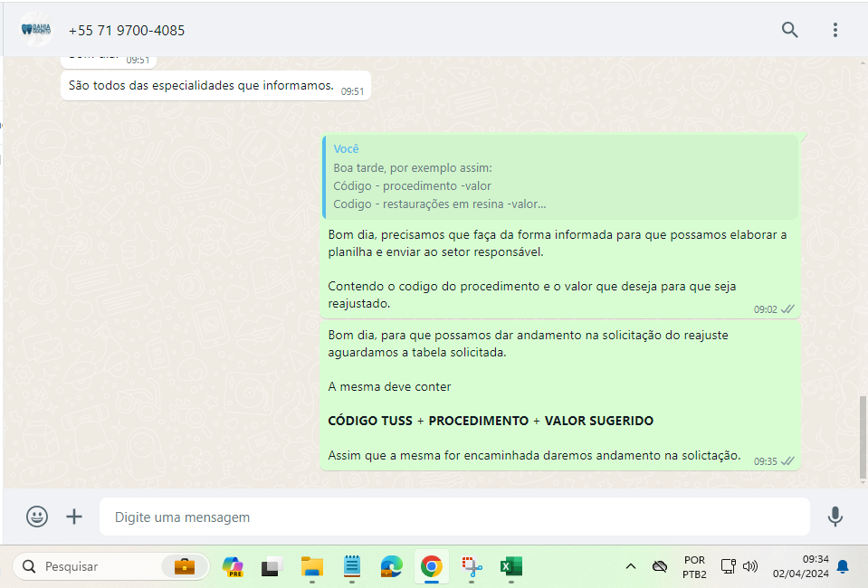Viewport: 868px width, 588px height.
Task: Open the emoji picker
Action: click(37, 517)
